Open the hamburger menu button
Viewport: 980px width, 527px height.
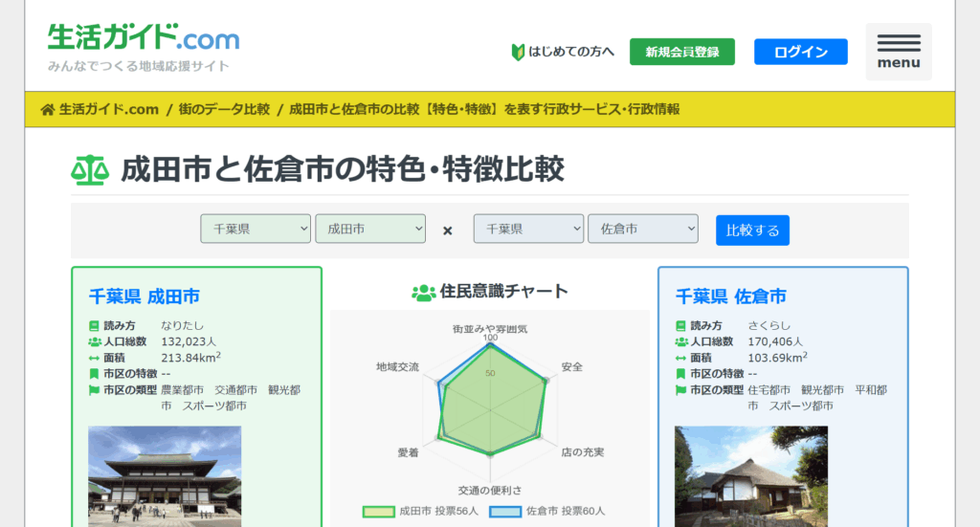pos(898,52)
